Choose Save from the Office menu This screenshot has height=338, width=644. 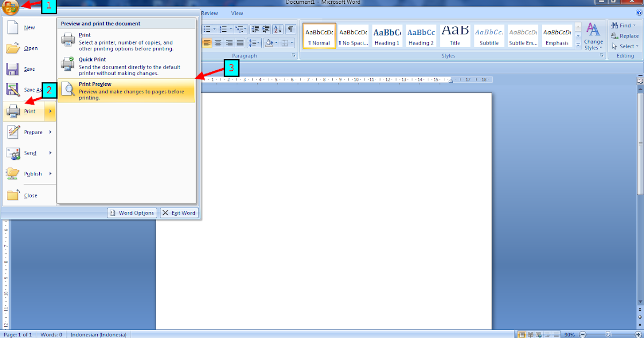pyautogui.click(x=29, y=69)
